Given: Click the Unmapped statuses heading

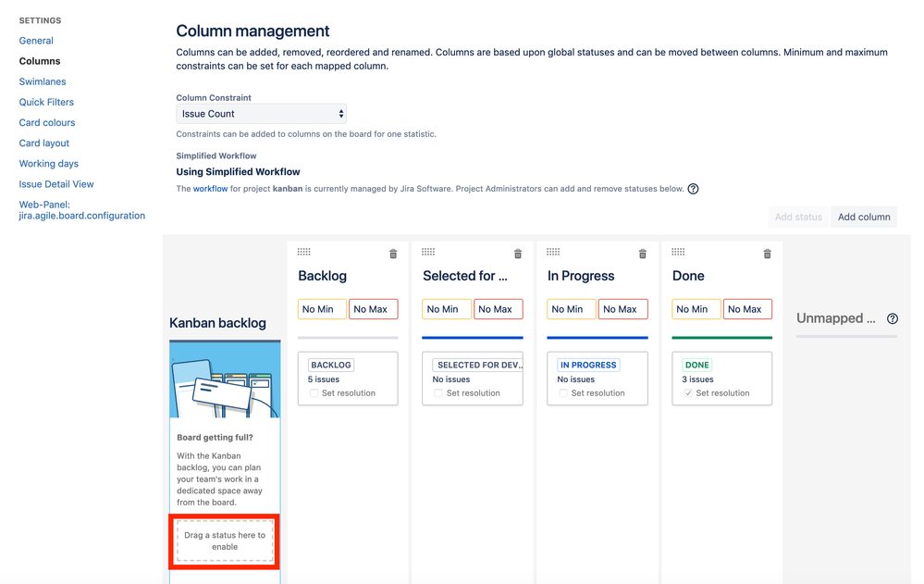Looking at the screenshot, I should (x=836, y=318).
